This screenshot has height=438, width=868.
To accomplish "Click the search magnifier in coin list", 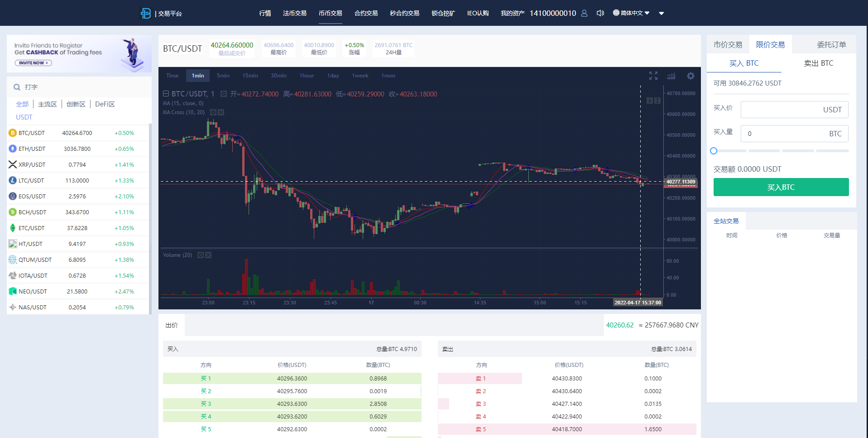I will pos(17,87).
